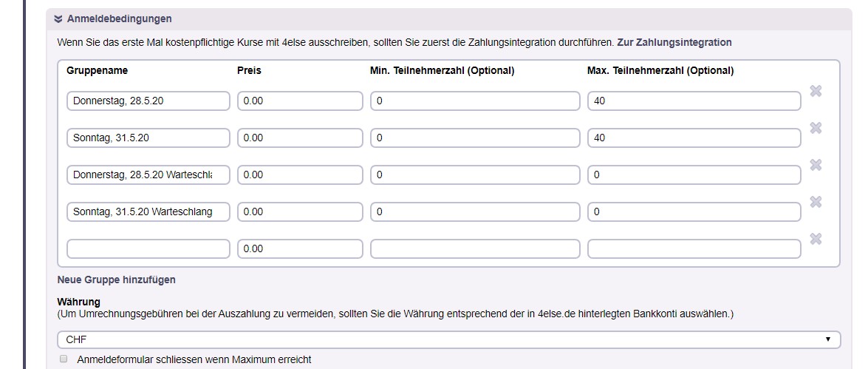
Task: Enable Anmeldeformular schliessen wenn Maximum erreicht
Action: click(63, 359)
